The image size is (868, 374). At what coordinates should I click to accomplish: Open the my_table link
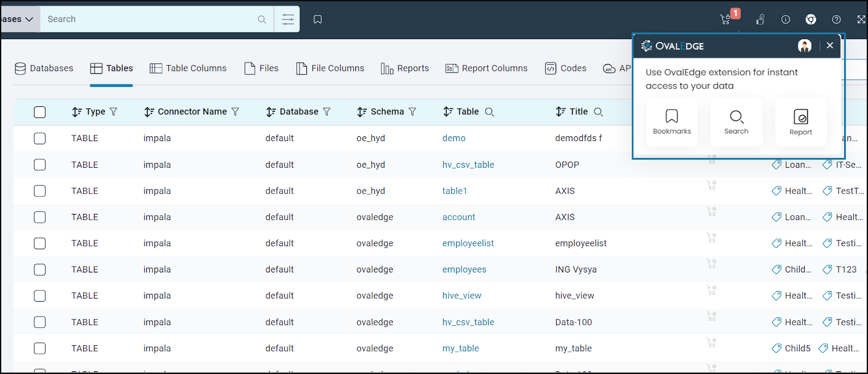461,348
